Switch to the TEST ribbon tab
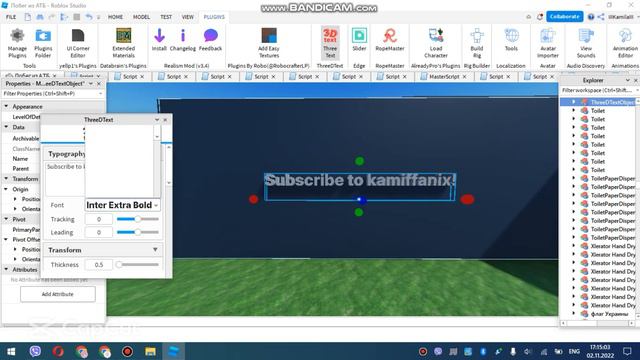640x360 pixels. (x=166, y=17)
